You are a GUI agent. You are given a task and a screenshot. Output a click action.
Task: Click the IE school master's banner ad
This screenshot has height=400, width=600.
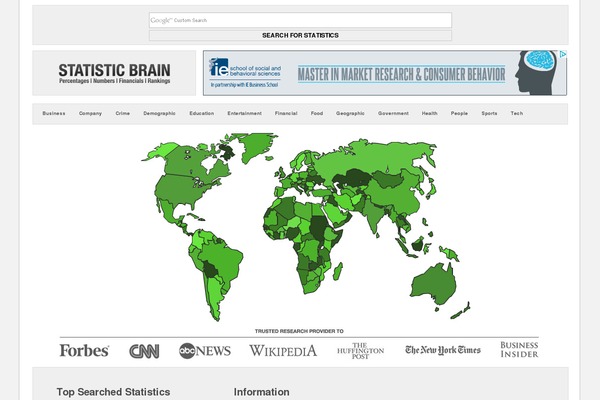[x=385, y=73]
